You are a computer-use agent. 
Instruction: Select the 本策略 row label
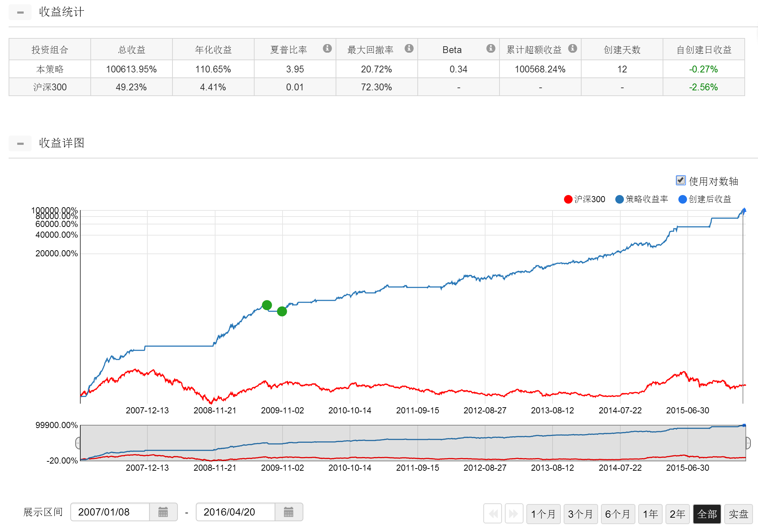[50, 69]
